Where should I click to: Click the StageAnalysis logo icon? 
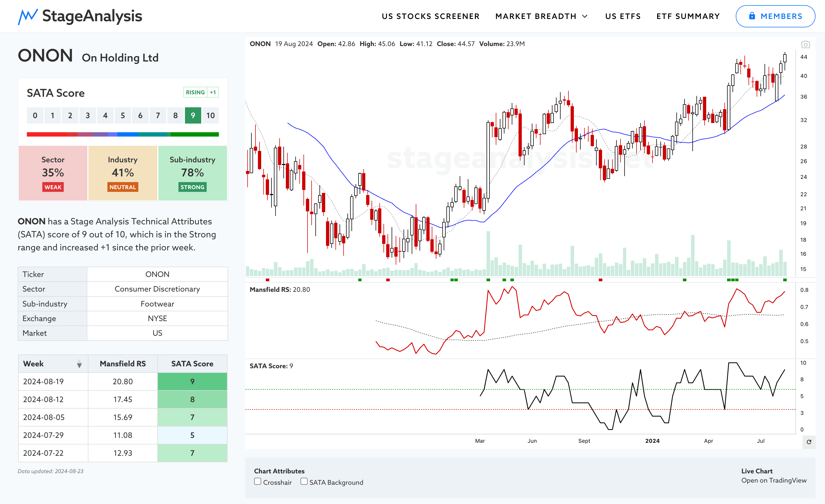[x=28, y=16]
